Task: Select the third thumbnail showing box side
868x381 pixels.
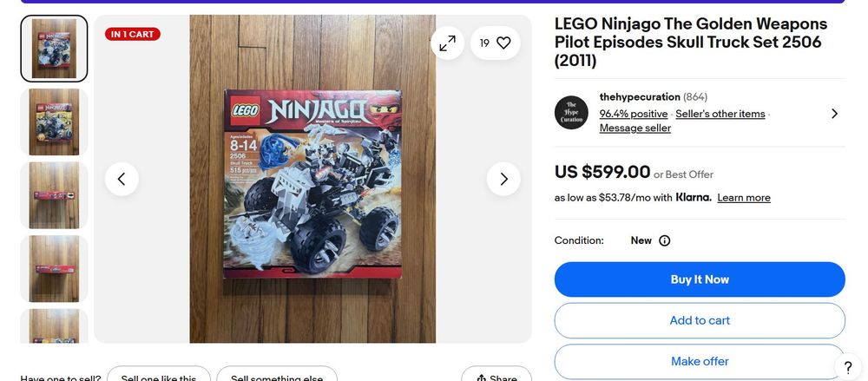Action: click(x=54, y=195)
